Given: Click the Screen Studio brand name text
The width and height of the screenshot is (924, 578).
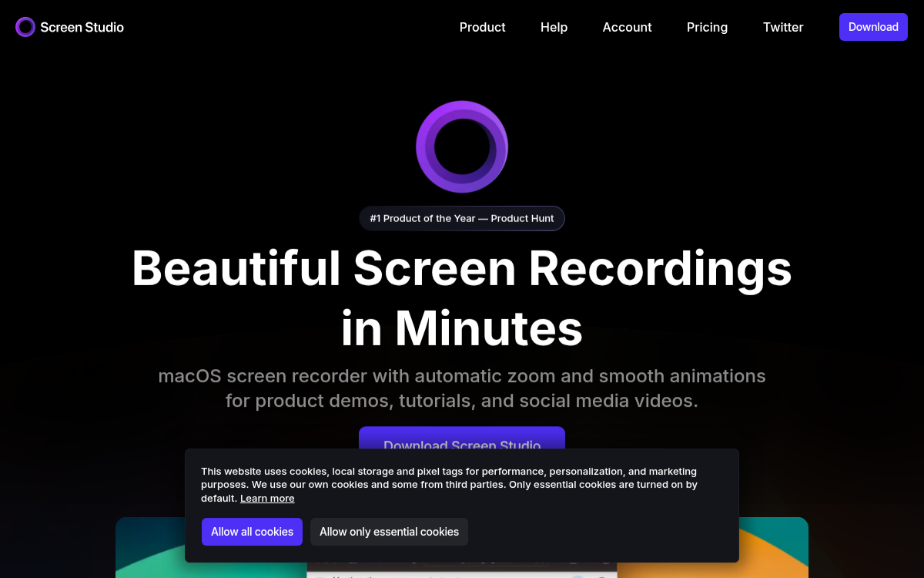Looking at the screenshot, I should [82, 27].
